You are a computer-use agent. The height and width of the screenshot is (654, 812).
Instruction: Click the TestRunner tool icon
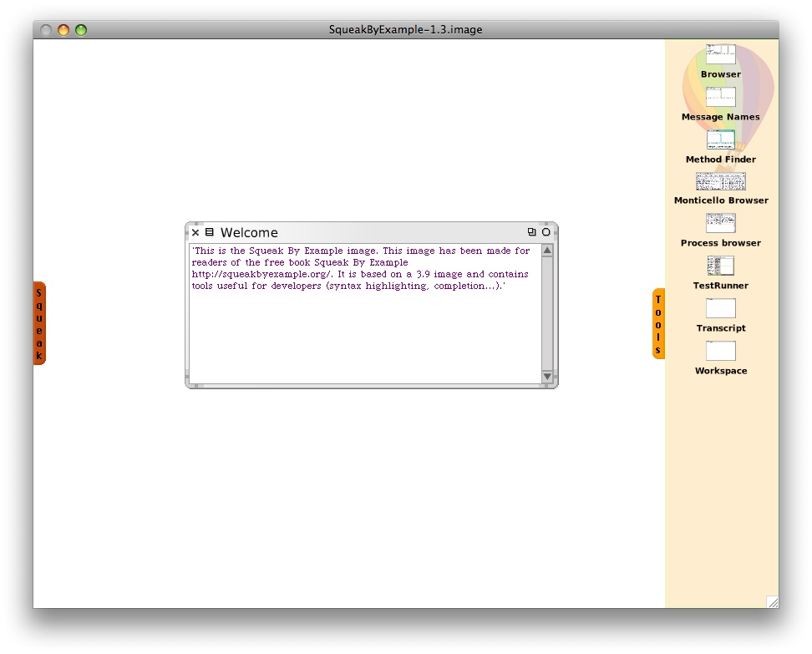point(720,266)
